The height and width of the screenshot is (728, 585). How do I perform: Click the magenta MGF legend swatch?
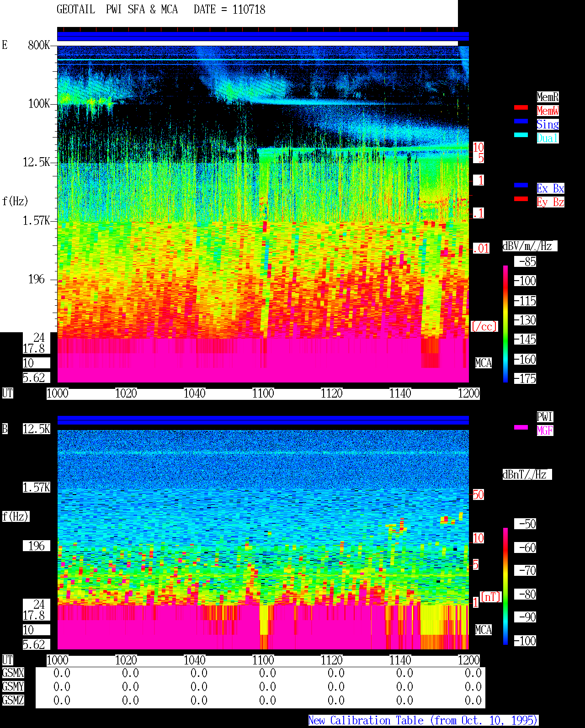[521, 427]
